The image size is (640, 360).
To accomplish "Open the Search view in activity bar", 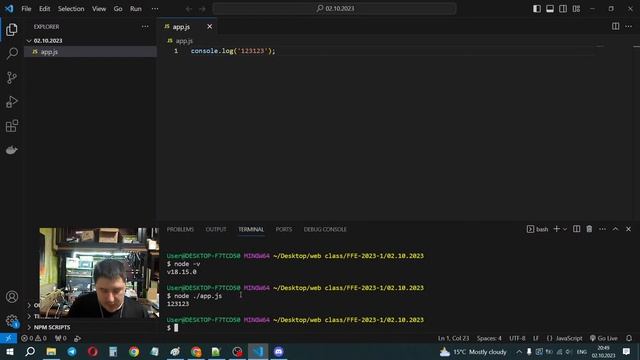I will pos(12,53).
